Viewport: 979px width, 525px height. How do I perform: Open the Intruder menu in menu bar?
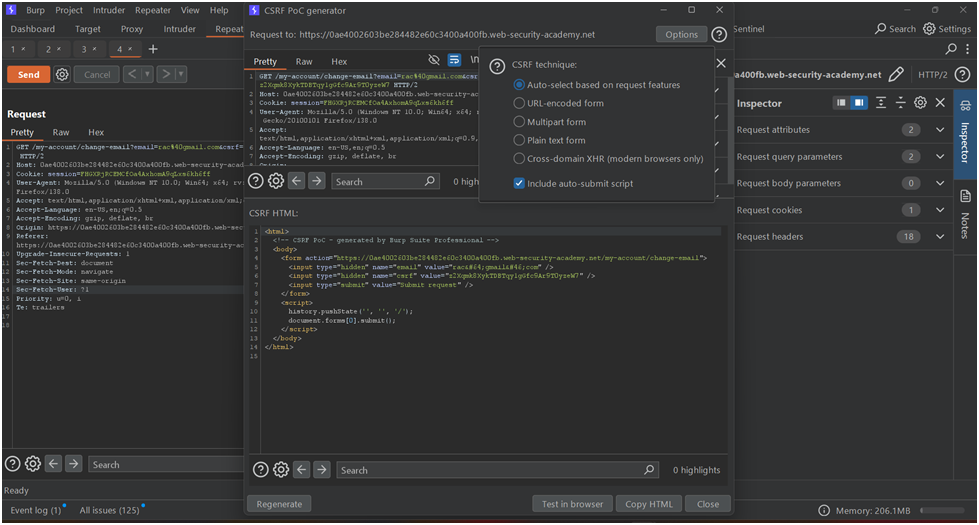point(110,10)
